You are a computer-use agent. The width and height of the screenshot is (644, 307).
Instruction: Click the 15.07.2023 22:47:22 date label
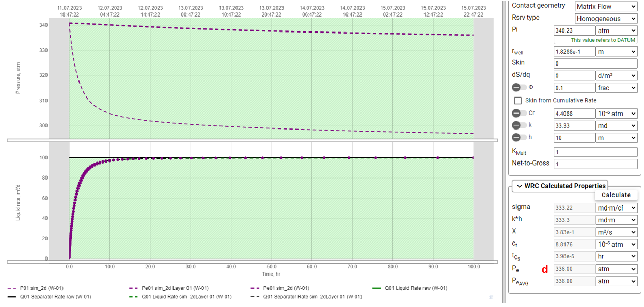coord(474,11)
